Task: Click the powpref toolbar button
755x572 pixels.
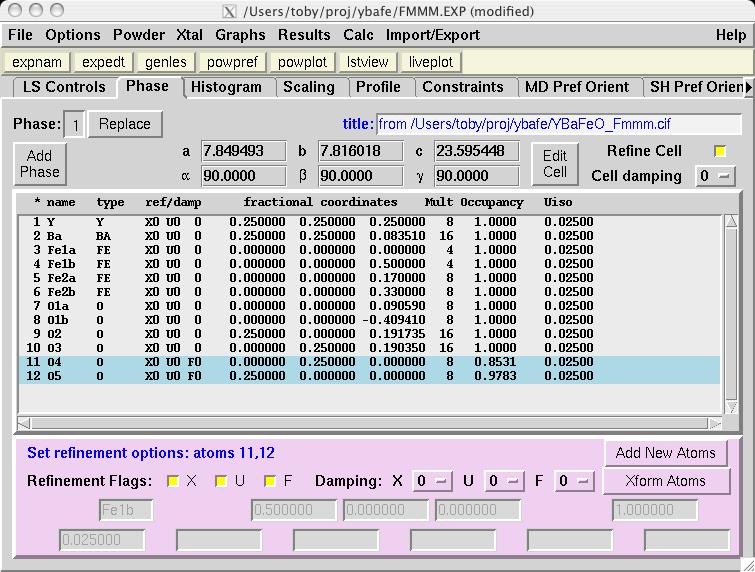Action: point(232,62)
